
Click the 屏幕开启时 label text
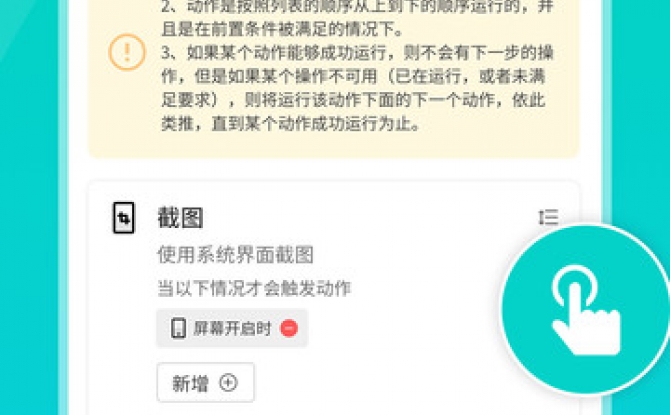tap(232, 328)
